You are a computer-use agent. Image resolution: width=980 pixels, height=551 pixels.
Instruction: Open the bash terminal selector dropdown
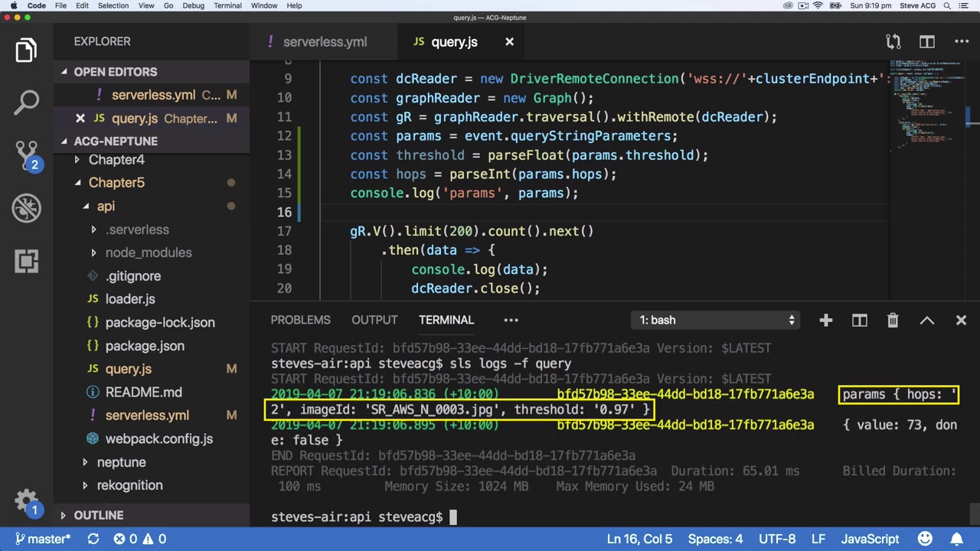pyautogui.click(x=717, y=320)
